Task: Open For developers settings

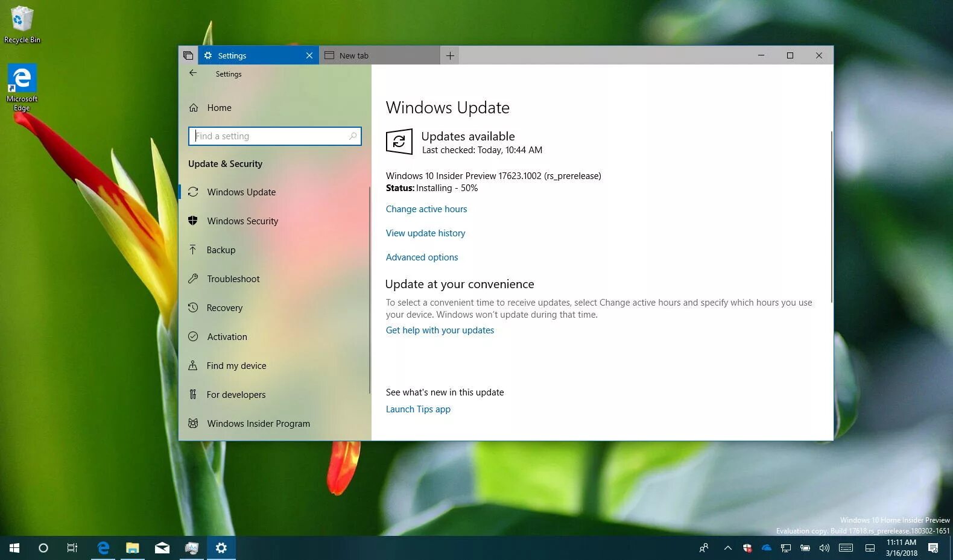Action: tap(274, 394)
